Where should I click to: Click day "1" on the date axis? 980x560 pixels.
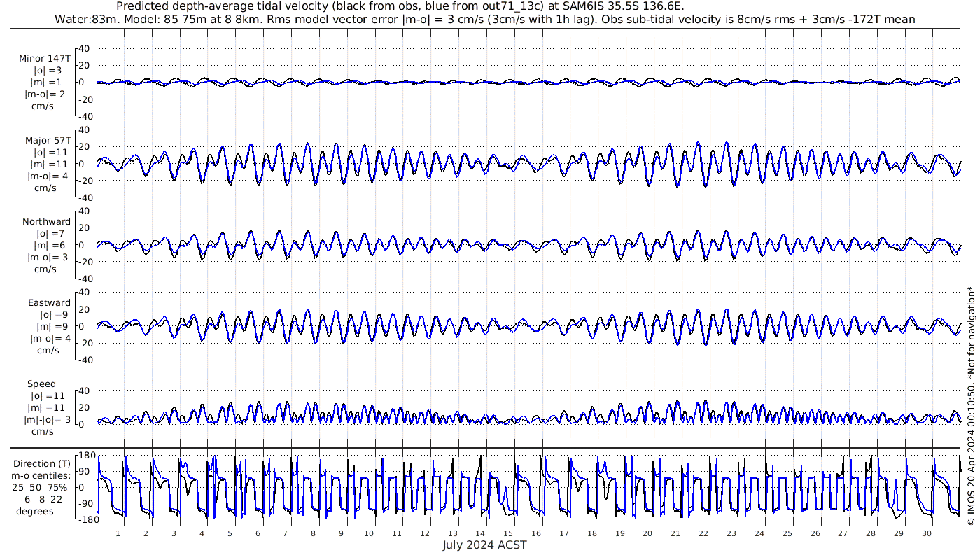[118, 533]
